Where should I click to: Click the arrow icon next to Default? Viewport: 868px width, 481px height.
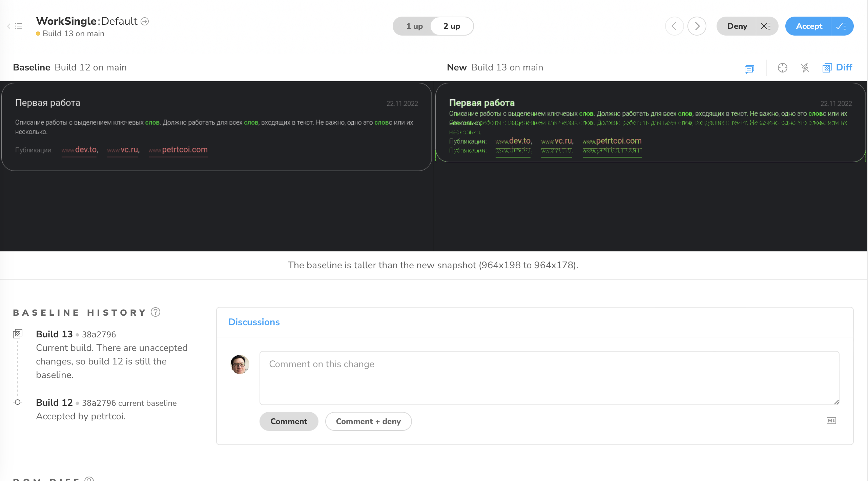145,21
